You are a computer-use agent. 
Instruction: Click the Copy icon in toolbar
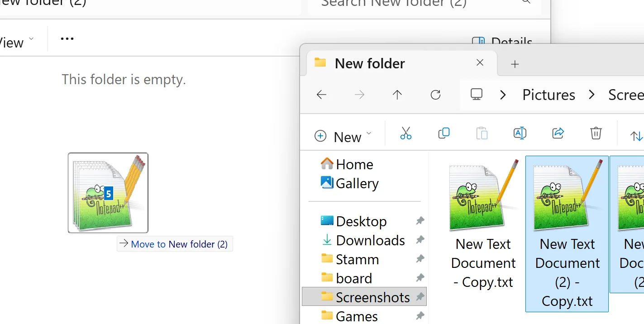pos(444,133)
